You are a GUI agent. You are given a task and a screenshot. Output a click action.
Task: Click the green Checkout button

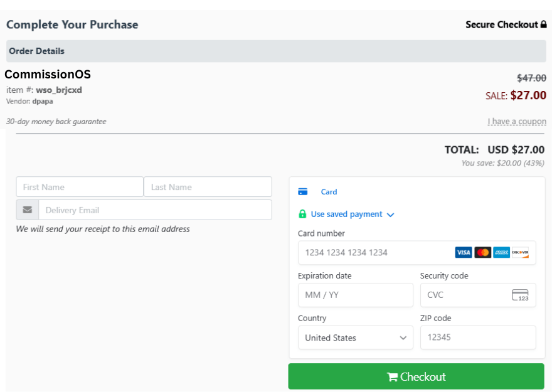(416, 376)
